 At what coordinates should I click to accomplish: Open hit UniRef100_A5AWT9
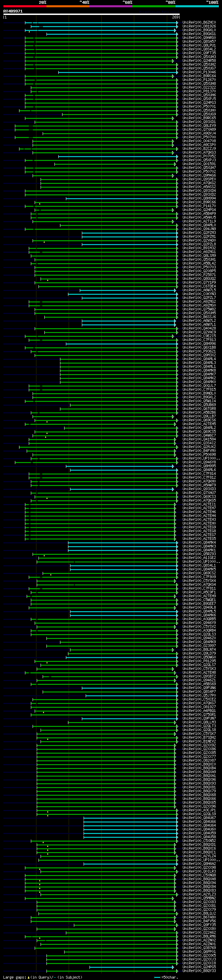199,485
